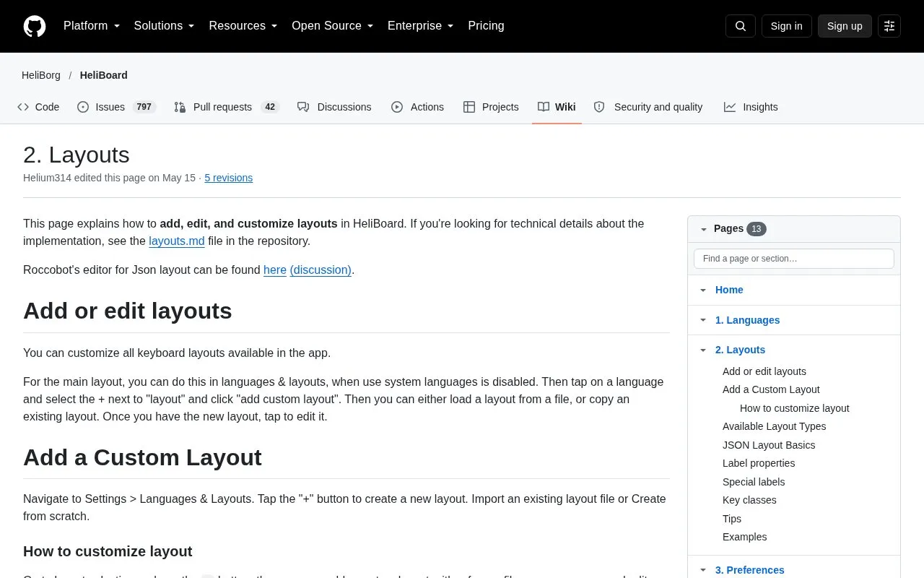The width and height of the screenshot is (924, 578).
Task: Open the (discussion) link
Action: [x=321, y=270]
